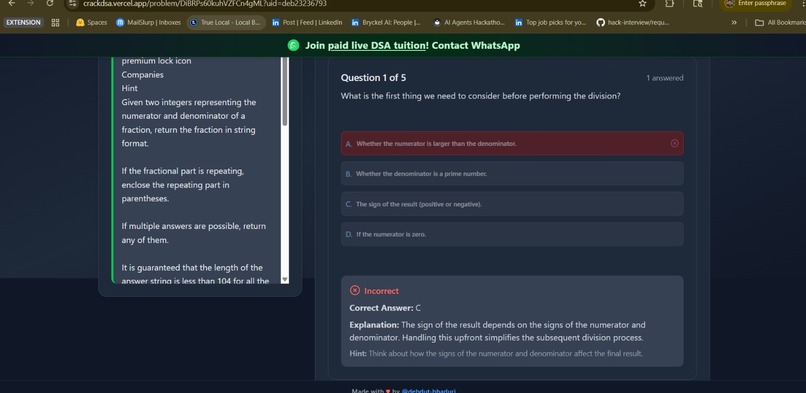Viewport: 806px width, 393px height.
Task: Click the 1 answered counter
Action: coord(665,78)
